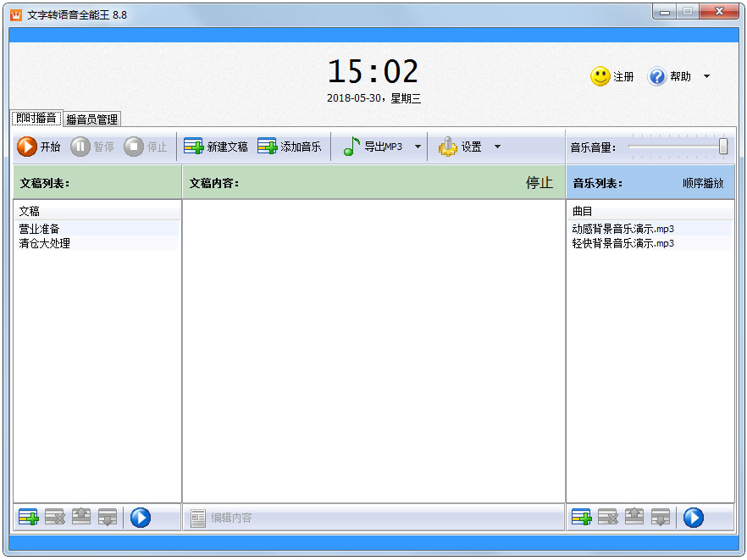Toggle the 顺序播放 play mode label
Viewport: 747px width, 560px height.
[703, 184]
